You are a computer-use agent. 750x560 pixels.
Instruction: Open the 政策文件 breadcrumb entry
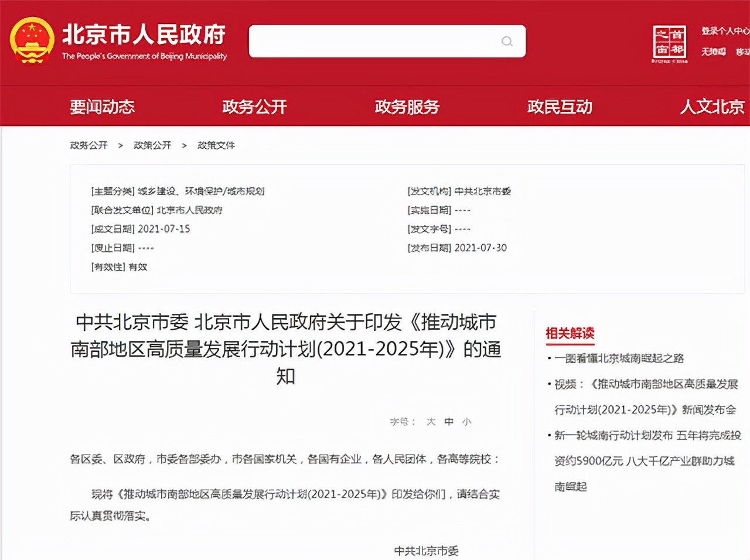pos(216,145)
